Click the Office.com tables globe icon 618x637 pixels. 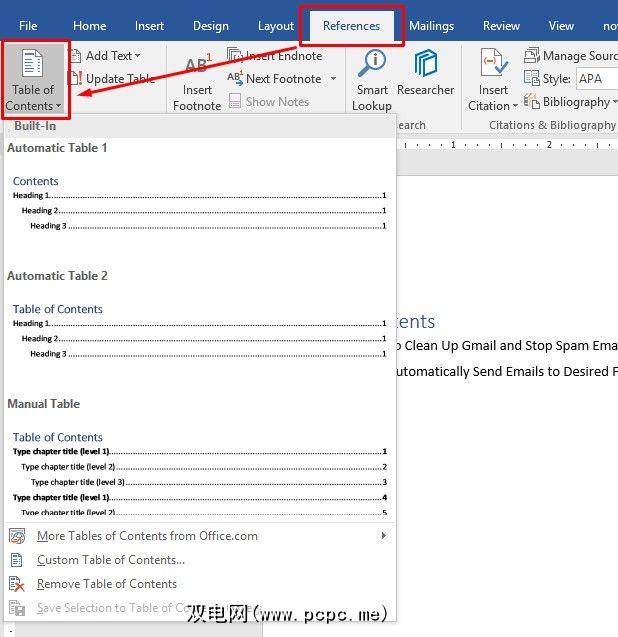(17, 536)
